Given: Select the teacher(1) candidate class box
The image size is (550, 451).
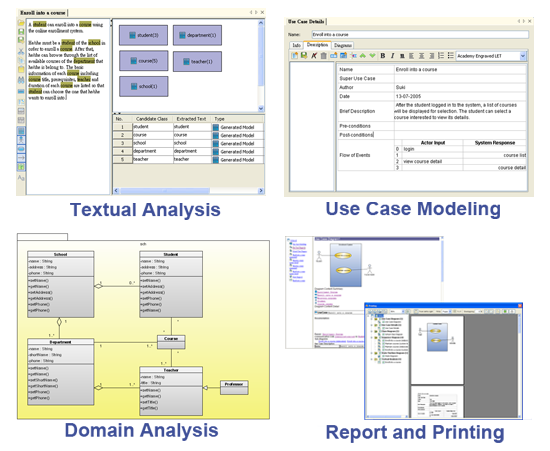Looking at the screenshot, I should (x=197, y=61).
